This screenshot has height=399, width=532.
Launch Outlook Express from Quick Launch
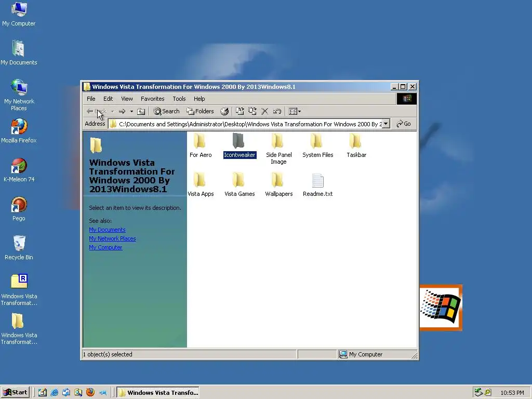pyautogui.click(x=66, y=393)
